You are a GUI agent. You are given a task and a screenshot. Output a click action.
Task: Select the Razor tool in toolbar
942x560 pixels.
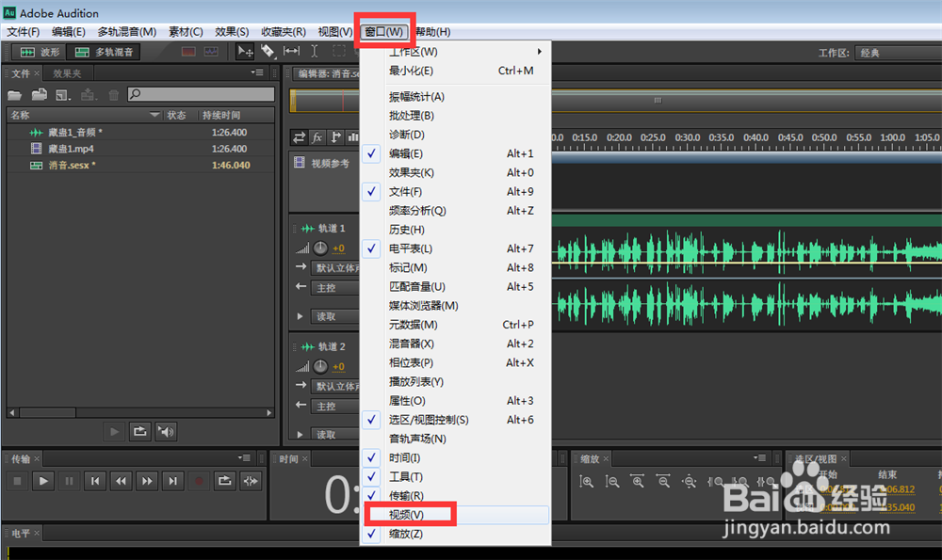click(268, 52)
